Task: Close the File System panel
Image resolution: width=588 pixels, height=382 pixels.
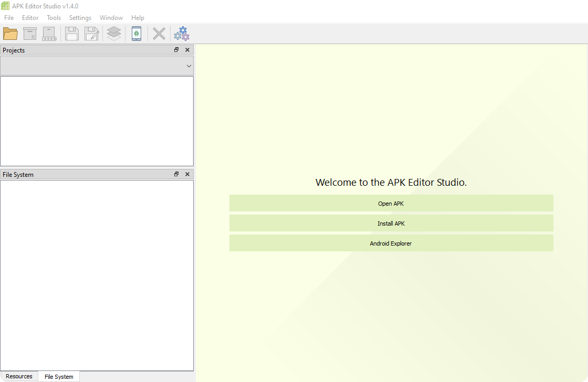Action: point(187,174)
